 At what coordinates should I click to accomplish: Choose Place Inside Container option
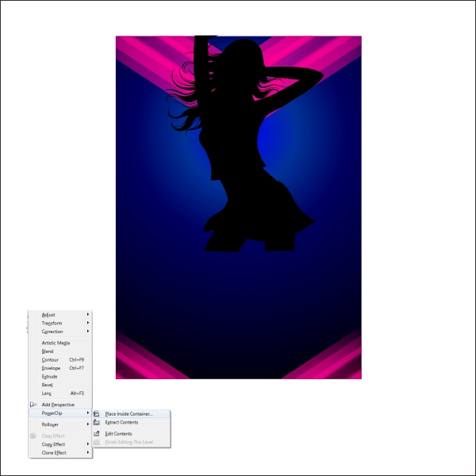pos(129,414)
